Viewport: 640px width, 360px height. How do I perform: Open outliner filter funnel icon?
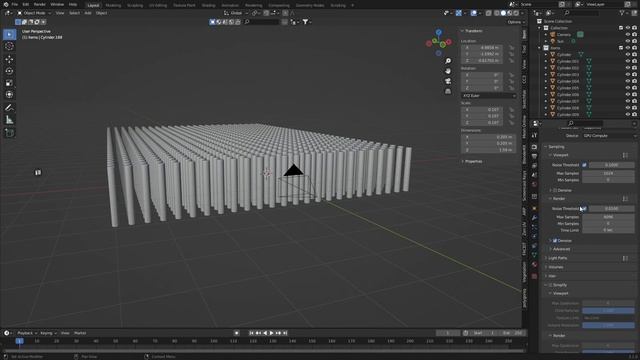pyautogui.click(x=623, y=13)
